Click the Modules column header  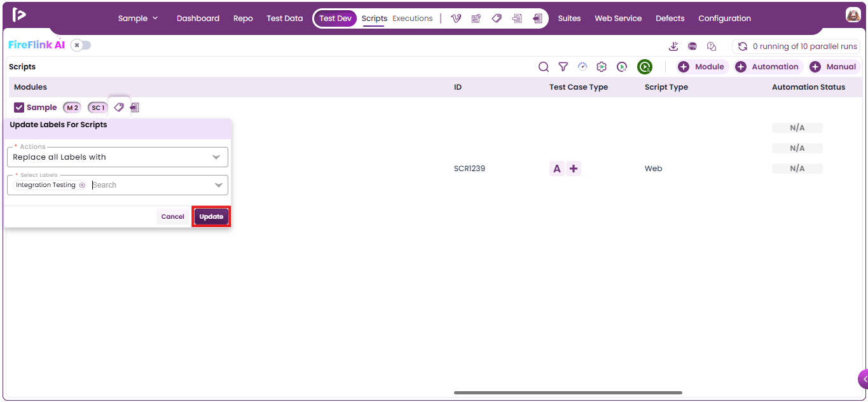tap(31, 87)
